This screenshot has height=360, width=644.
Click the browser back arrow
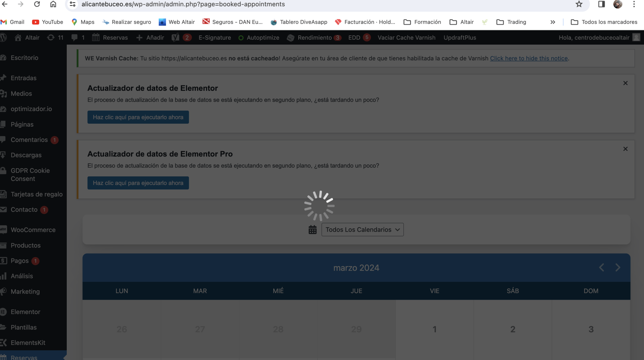(5, 4)
